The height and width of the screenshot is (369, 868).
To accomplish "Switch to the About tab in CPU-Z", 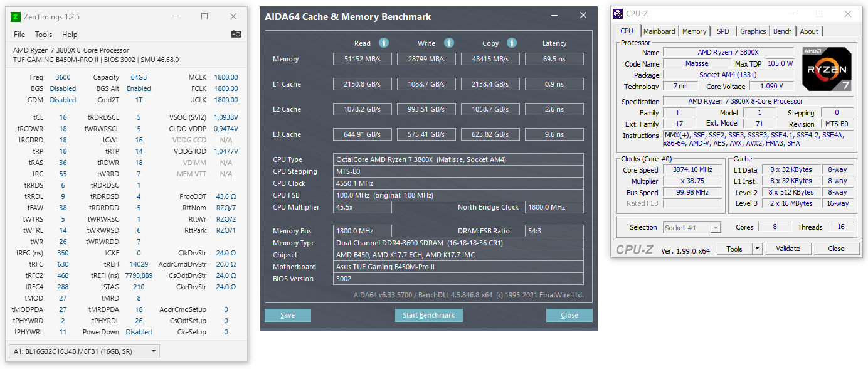I will click(x=809, y=31).
